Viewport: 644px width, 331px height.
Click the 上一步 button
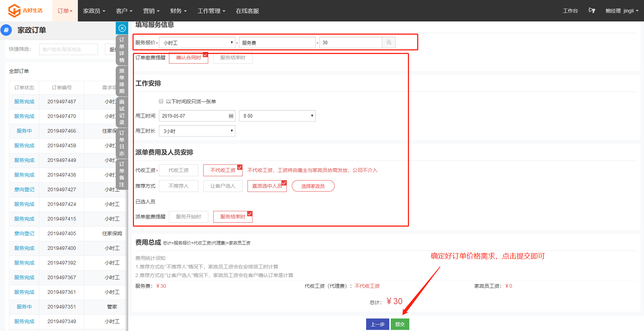(x=378, y=324)
